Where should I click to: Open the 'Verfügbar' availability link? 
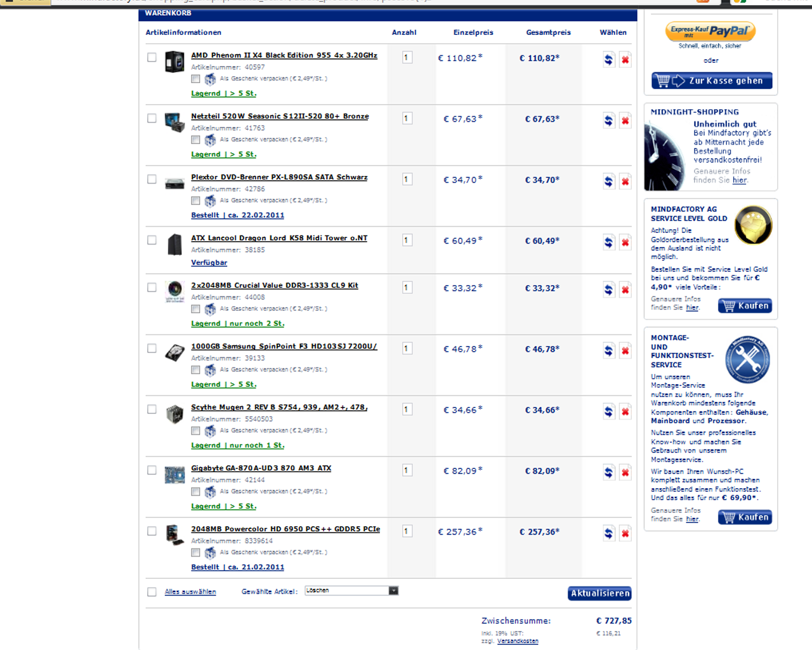[x=209, y=263]
